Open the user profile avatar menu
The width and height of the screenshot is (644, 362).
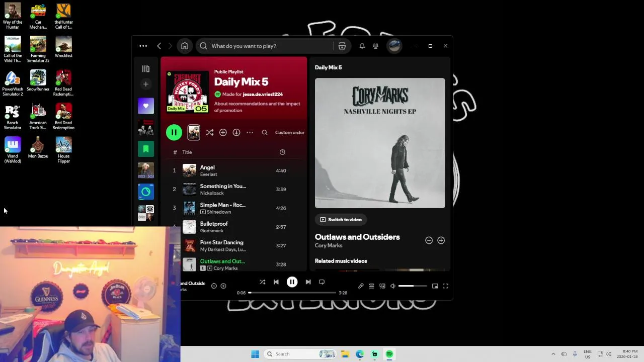click(x=394, y=46)
